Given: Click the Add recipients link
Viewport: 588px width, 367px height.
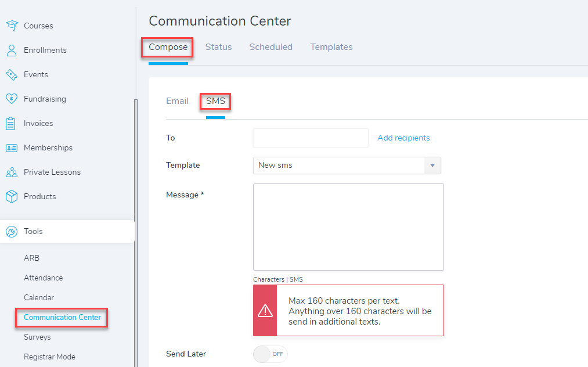Looking at the screenshot, I should pos(403,138).
